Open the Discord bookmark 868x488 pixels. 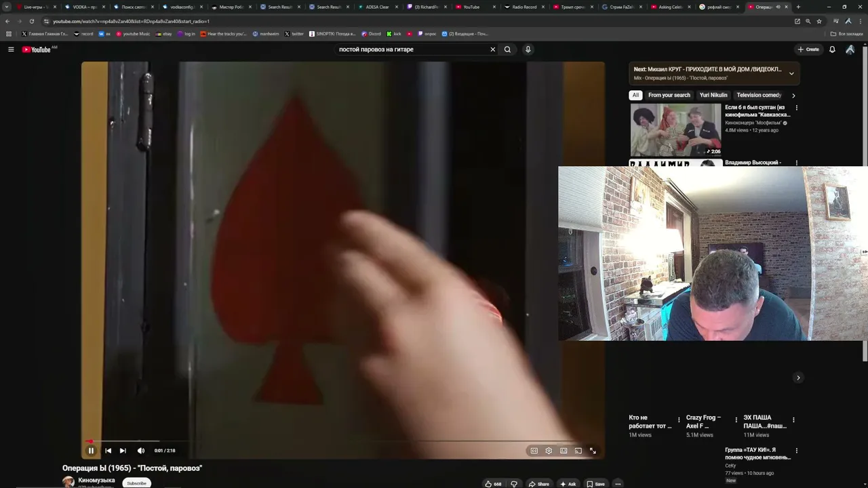tap(371, 34)
